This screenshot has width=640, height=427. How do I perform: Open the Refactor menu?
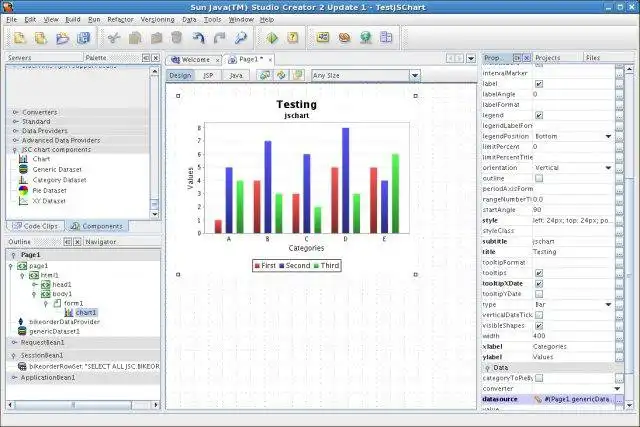point(120,19)
